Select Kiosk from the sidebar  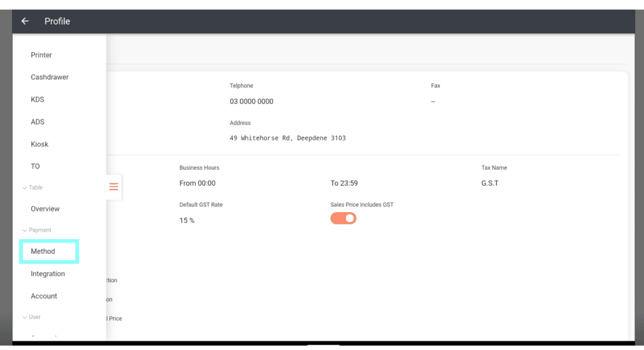click(x=40, y=144)
